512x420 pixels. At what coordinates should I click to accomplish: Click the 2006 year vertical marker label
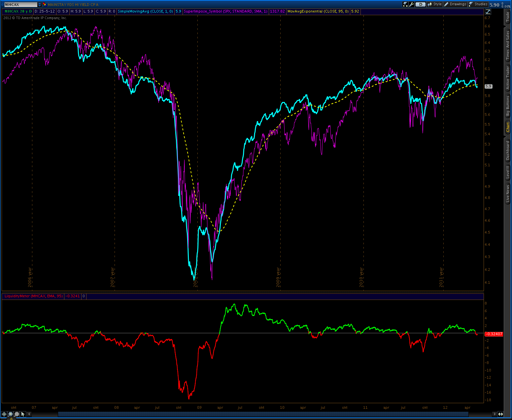pyautogui.click(x=30, y=277)
